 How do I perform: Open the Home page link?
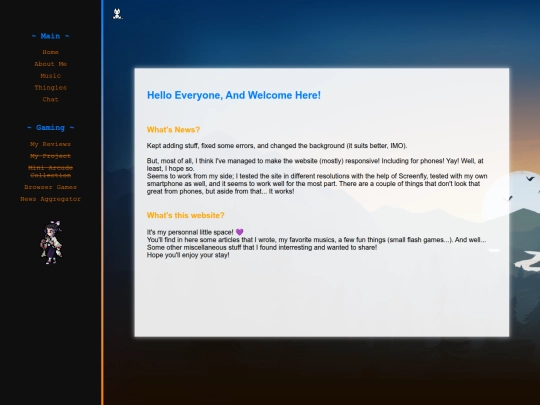50,52
